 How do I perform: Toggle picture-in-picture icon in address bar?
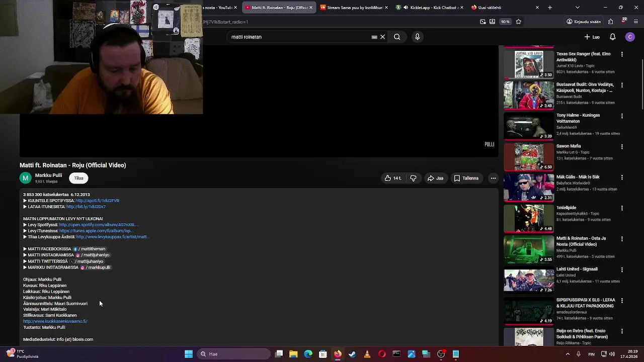click(483, 22)
